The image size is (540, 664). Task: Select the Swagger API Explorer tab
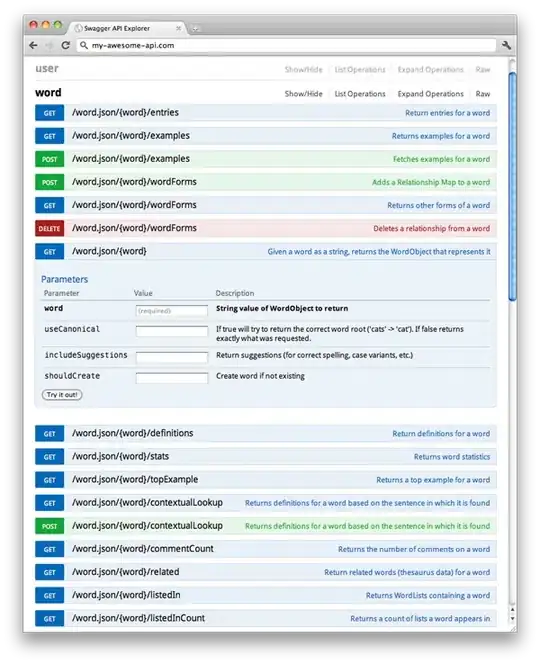[x=127, y=28]
